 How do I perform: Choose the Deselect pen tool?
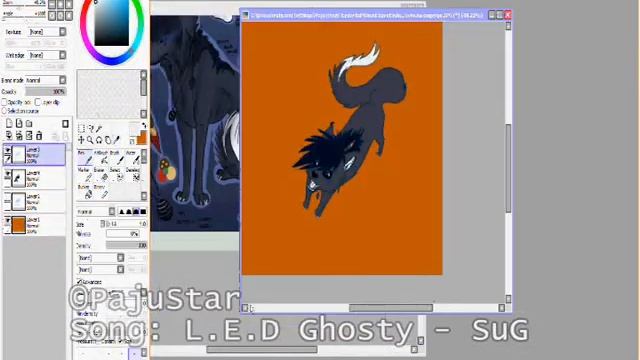tap(133, 175)
